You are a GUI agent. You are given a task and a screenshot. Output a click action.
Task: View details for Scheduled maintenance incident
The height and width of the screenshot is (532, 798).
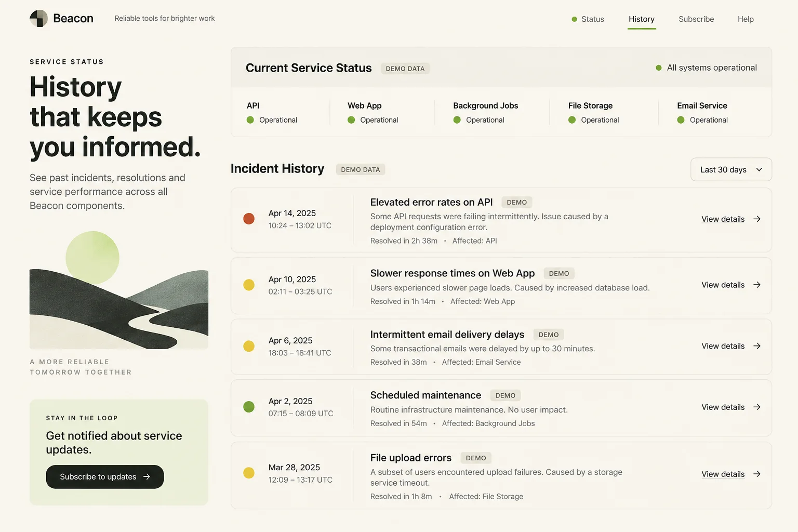723,407
